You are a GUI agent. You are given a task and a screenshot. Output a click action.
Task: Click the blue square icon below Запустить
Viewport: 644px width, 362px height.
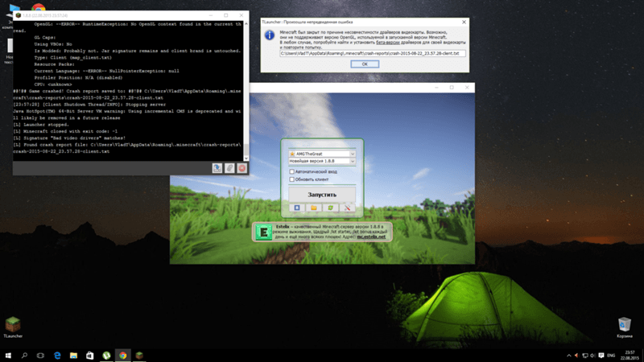point(297,208)
